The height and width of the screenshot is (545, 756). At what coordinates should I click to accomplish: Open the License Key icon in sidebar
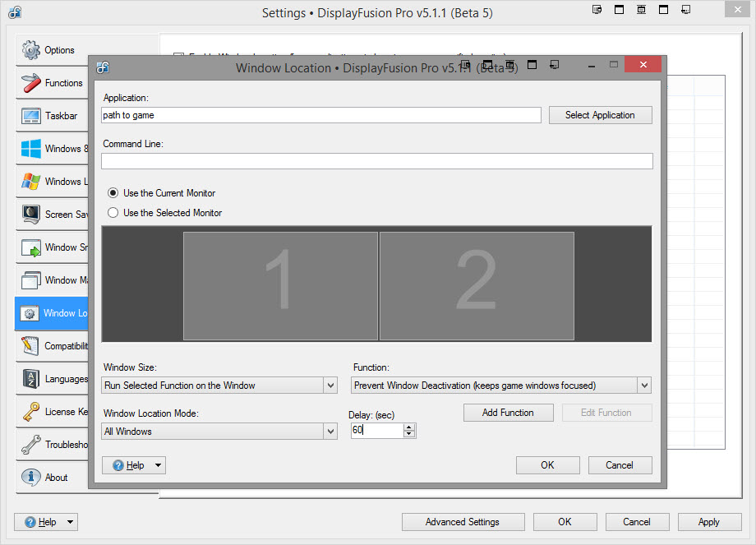31,412
